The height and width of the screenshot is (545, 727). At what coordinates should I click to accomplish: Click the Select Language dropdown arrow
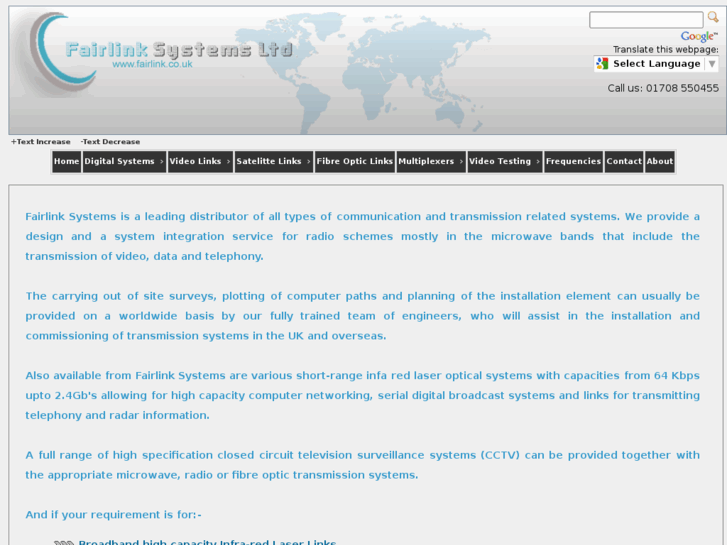[712, 64]
